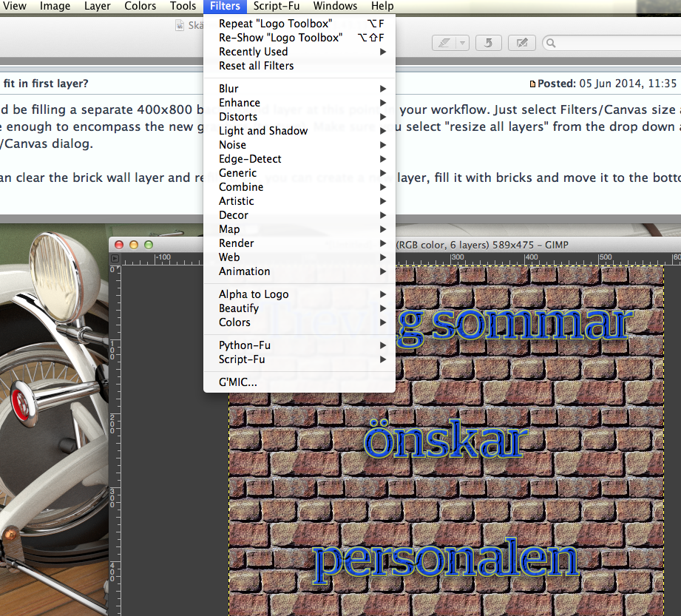Viewport: 681px width, 616px height.
Task: Expand the Distorts submenu
Action: coord(299,117)
